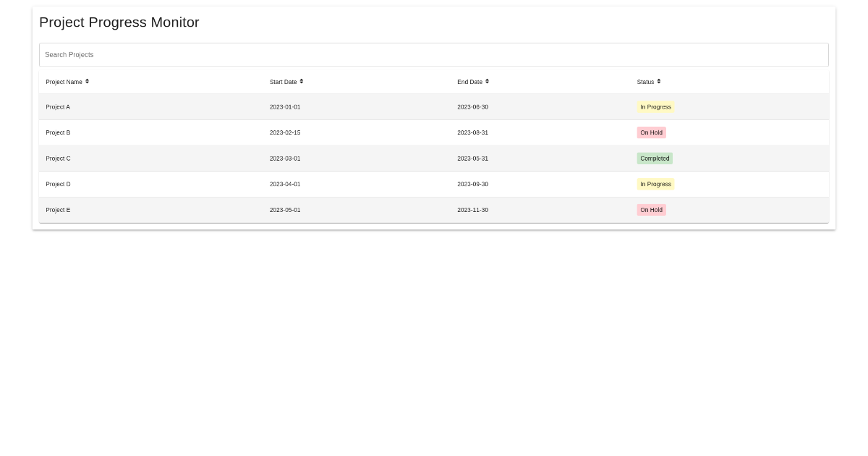Click Project A end date 2023-06-30
Viewport: 868px width, 456px height.
(x=472, y=107)
